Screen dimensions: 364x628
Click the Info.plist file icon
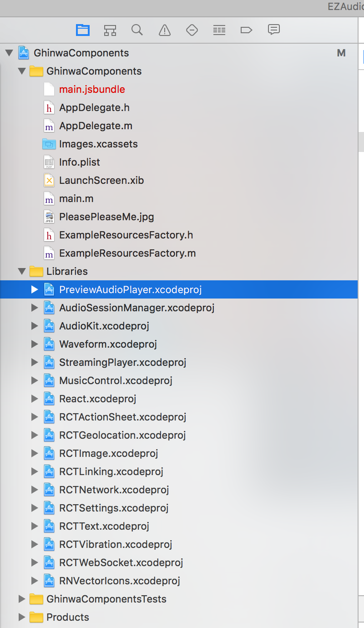coord(49,162)
